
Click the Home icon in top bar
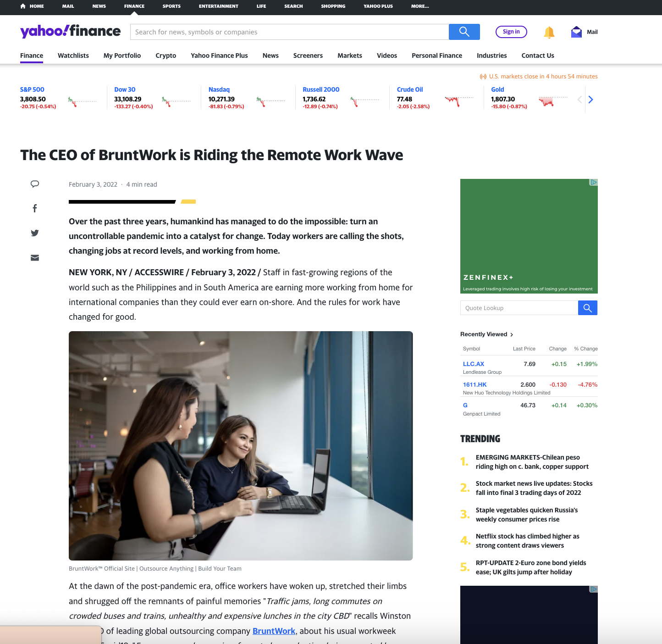pos(23,6)
